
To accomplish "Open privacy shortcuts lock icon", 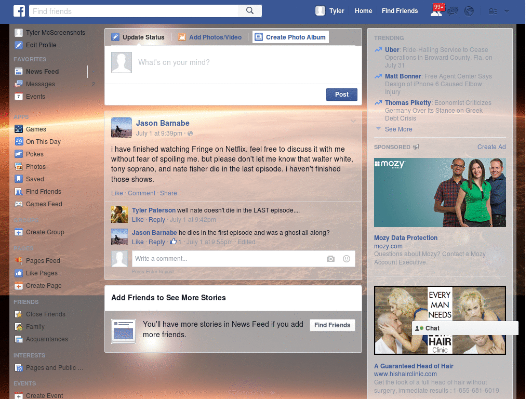I will [x=493, y=11].
